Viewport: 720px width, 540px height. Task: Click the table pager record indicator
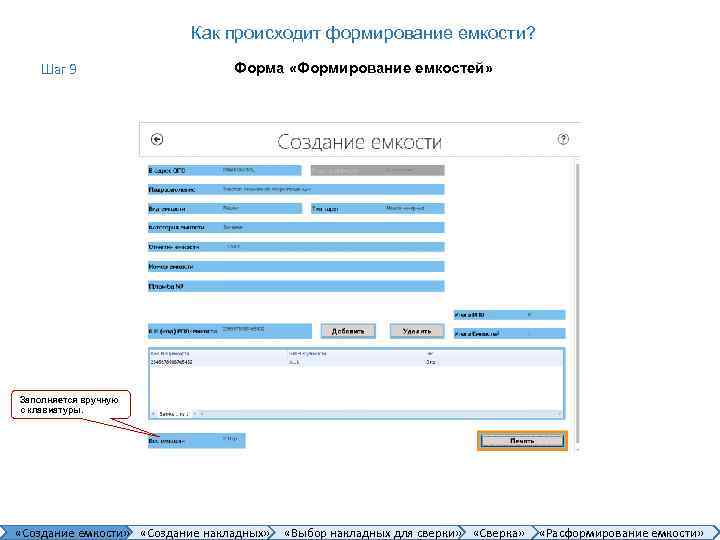174,414
